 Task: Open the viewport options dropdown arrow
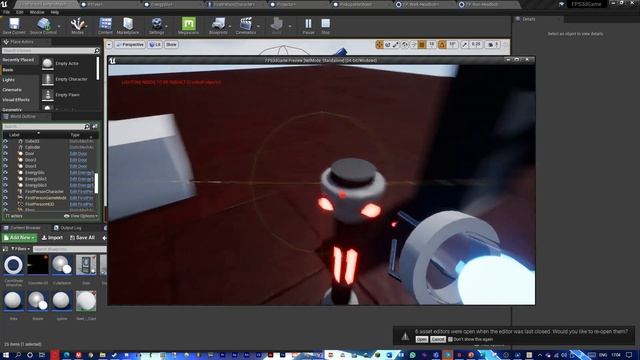point(109,44)
